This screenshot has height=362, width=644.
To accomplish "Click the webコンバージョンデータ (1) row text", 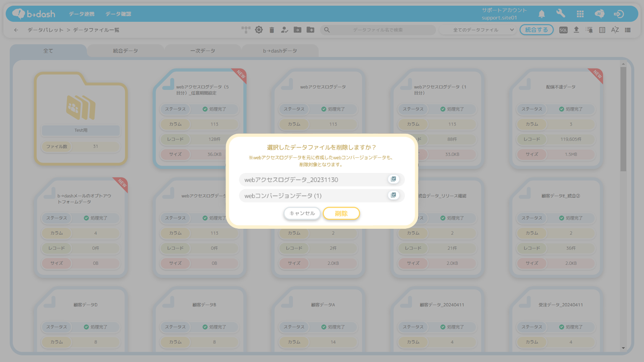I will [283, 196].
